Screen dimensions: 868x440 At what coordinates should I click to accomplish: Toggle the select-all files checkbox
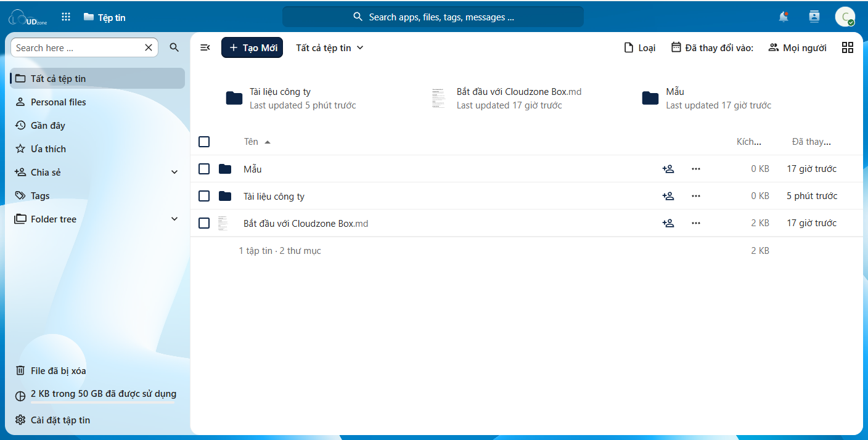[x=204, y=142]
